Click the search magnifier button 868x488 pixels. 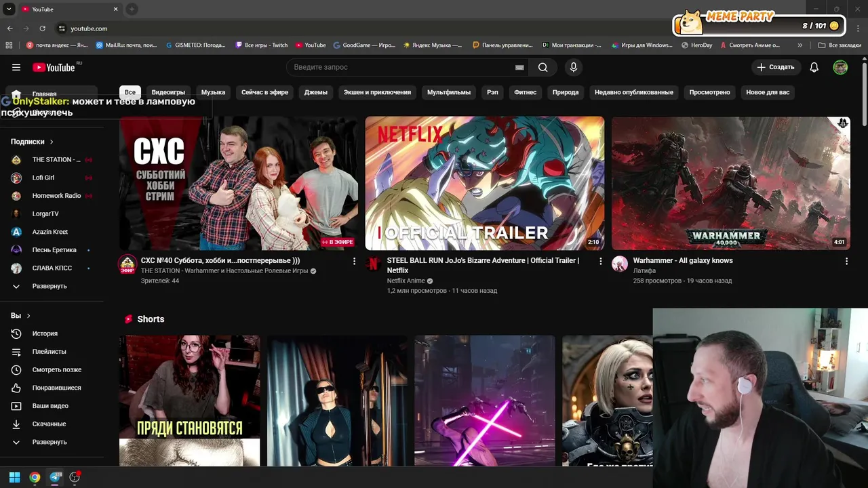543,67
